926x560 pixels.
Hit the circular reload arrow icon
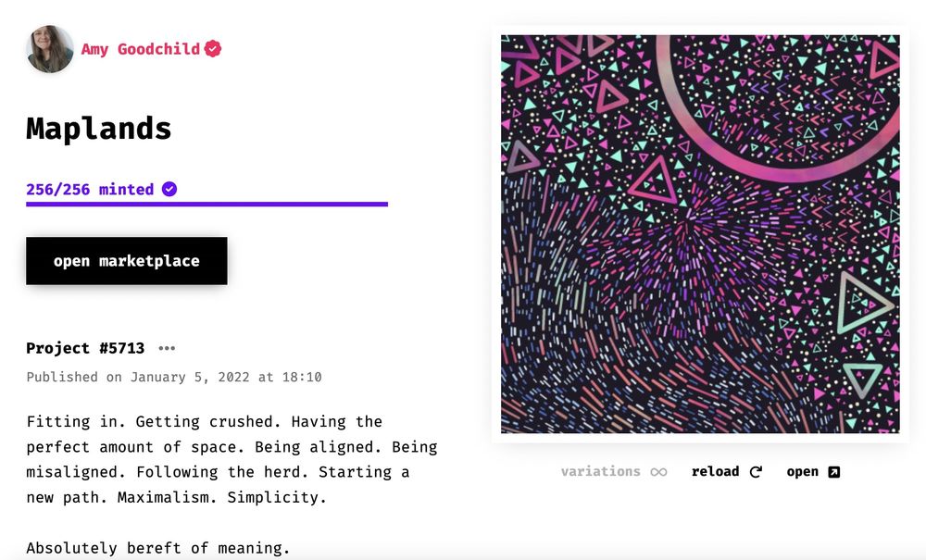coord(756,472)
